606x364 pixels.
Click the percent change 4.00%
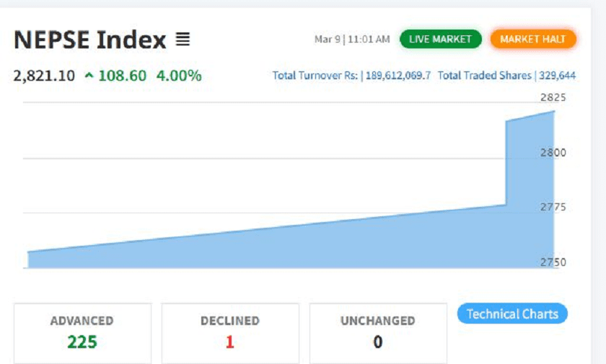click(x=179, y=76)
